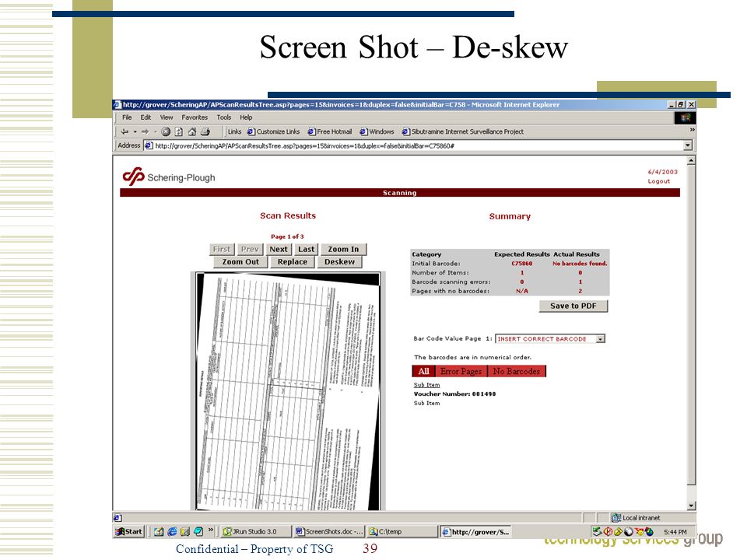Image resolution: width=747 pixels, height=560 pixels.
Task: Click the Windows Start button
Action: (x=129, y=532)
